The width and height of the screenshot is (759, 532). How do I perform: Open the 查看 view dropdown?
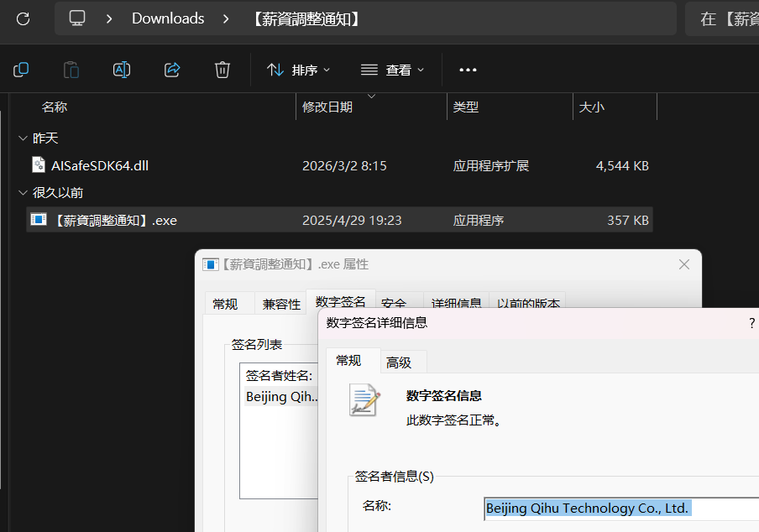(393, 70)
